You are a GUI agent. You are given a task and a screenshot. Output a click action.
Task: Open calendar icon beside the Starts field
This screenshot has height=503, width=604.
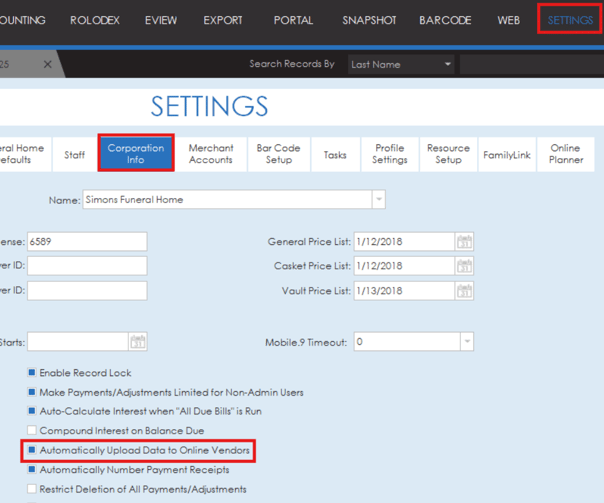(x=139, y=342)
